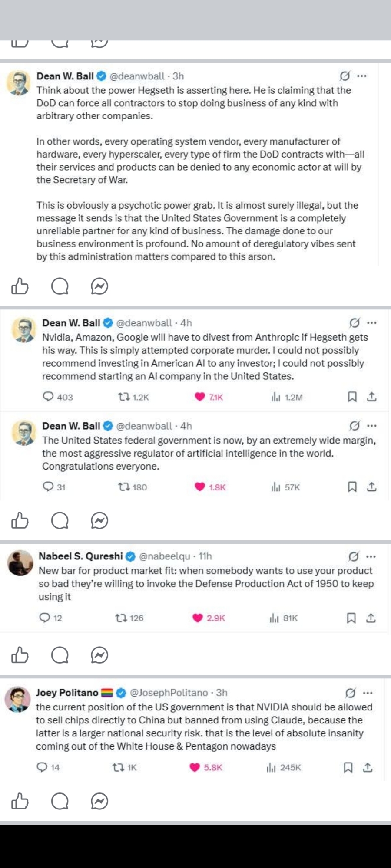
Task: Open more options on Dean W. Ball's 3h tweet
Action: coord(361,76)
